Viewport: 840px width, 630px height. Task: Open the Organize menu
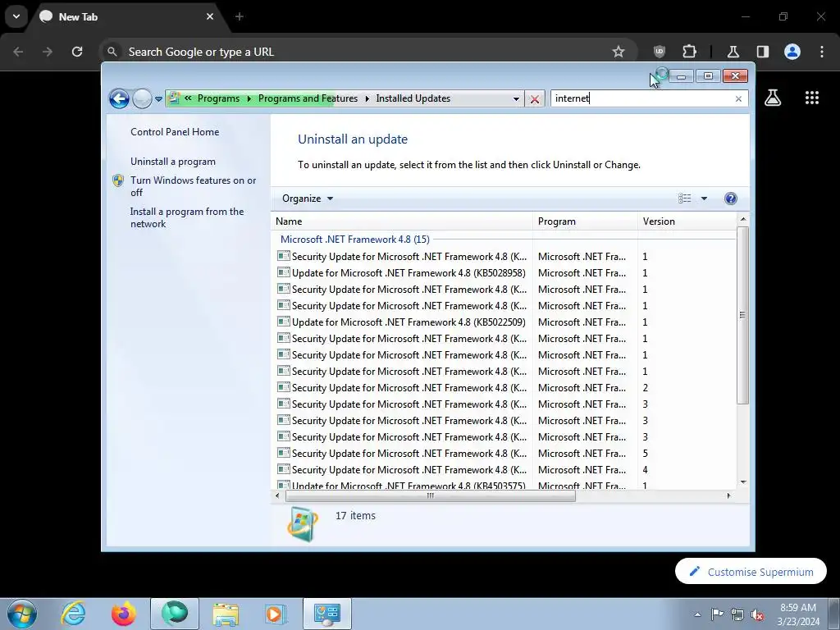tap(308, 199)
